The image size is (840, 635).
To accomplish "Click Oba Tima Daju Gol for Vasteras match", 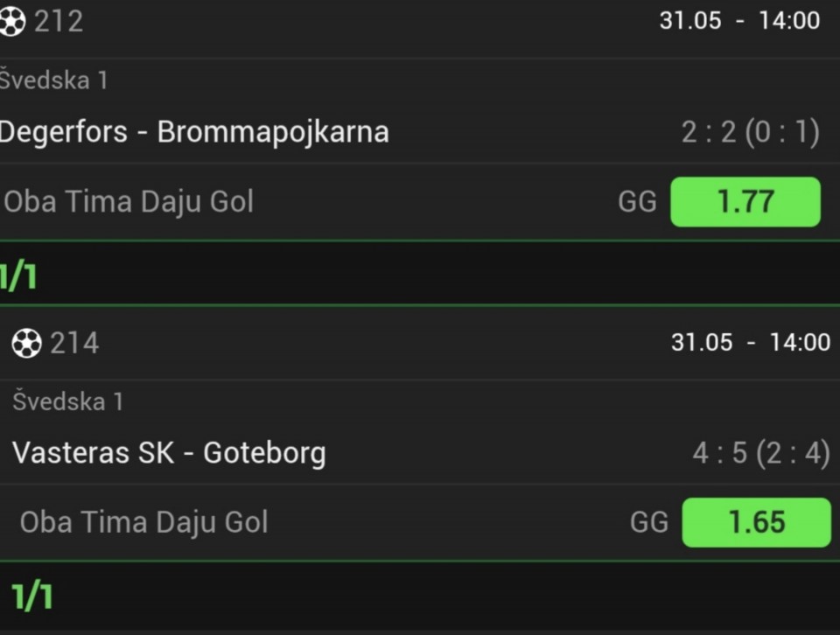I will [143, 522].
